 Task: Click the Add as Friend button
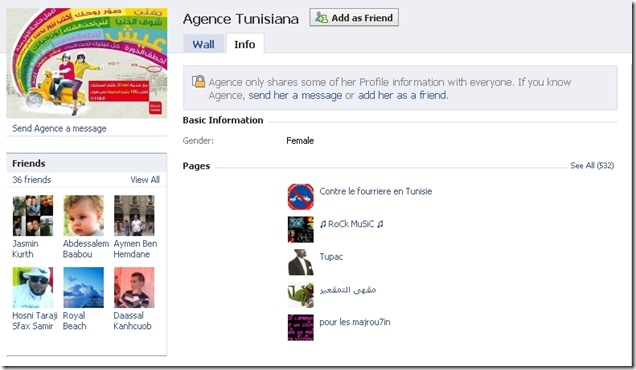coord(354,17)
